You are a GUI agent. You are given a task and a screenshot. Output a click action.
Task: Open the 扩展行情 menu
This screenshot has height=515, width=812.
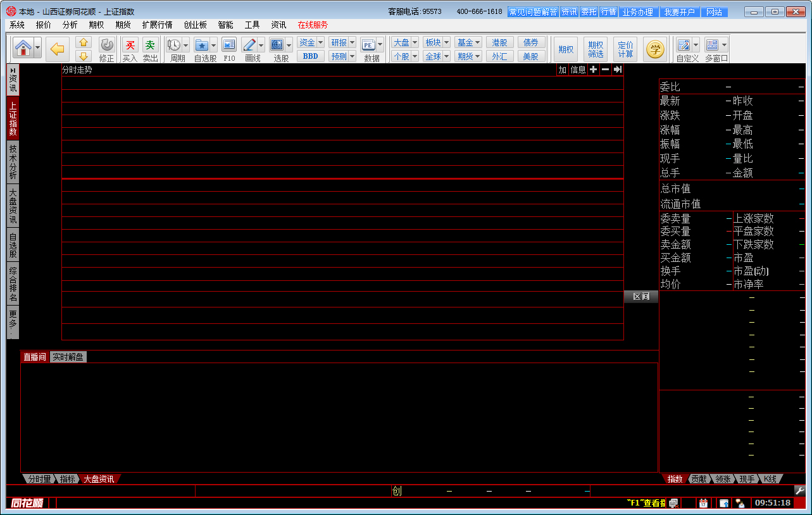[157, 25]
